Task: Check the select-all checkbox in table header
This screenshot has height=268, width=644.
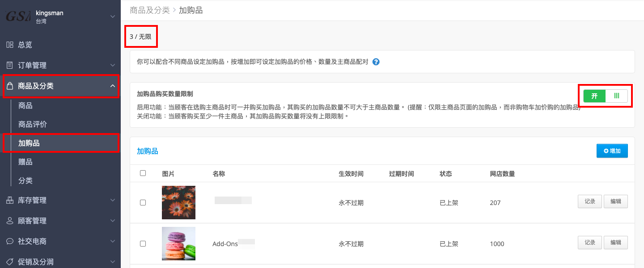Action: 143,173
